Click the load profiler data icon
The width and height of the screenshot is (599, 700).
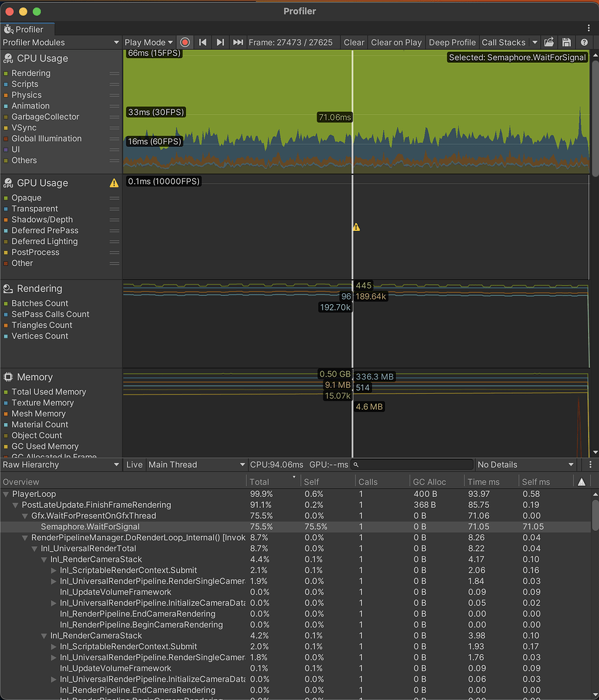pos(549,42)
